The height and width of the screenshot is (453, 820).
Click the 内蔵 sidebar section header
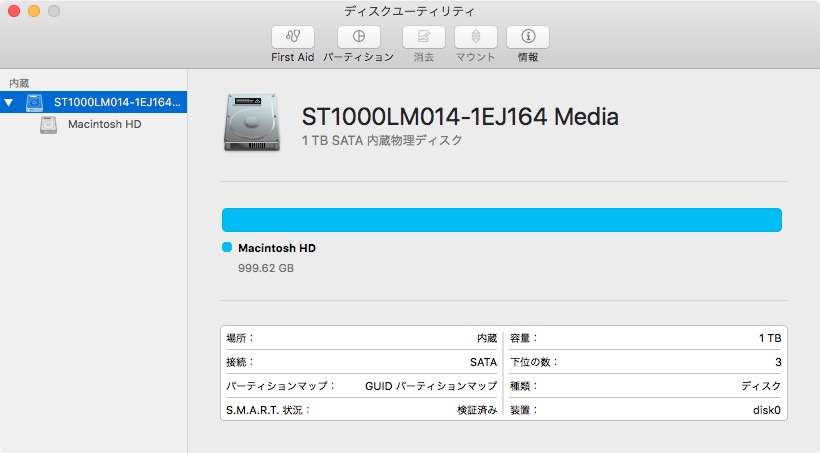20,82
